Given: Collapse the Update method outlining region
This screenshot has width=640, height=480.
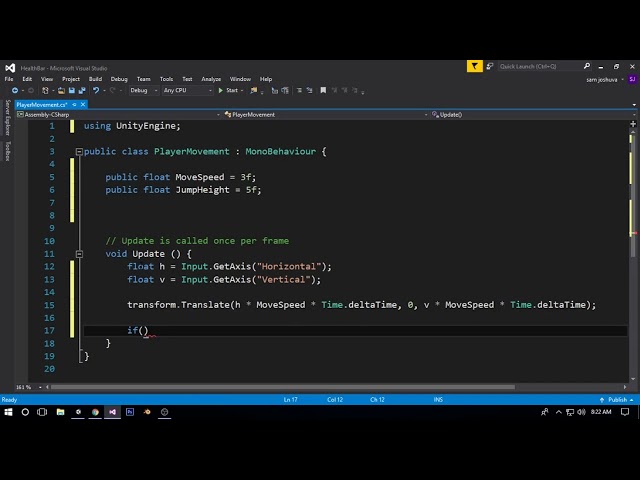Looking at the screenshot, I should pos(79,254).
